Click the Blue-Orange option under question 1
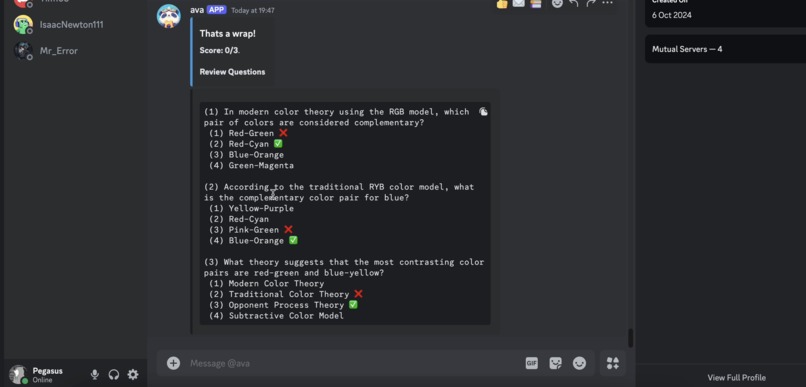The height and width of the screenshot is (387, 806). [x=246, y=155]
